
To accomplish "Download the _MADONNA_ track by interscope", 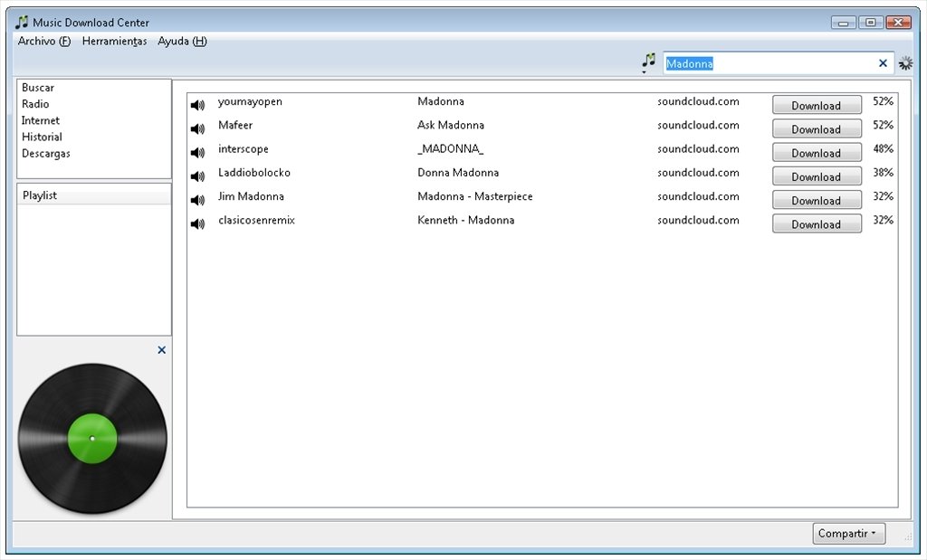I will pos(817,152).
